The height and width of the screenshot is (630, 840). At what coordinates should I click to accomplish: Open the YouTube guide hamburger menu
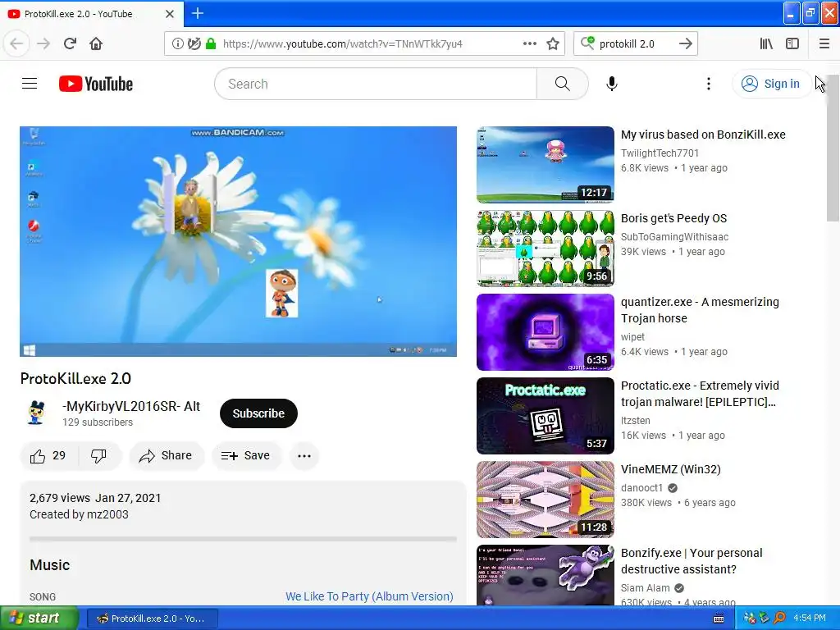click(30, 84)
